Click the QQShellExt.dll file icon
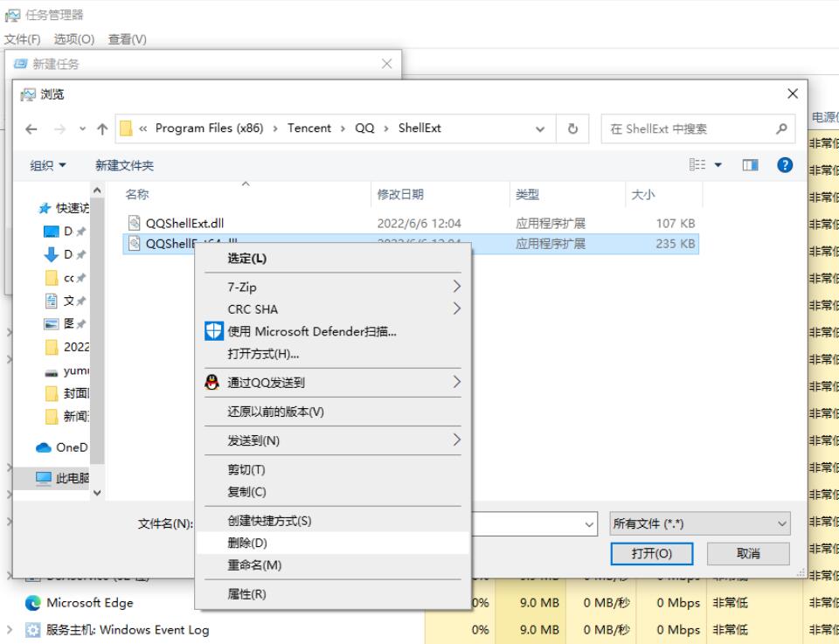839x644 pixels. 135,223
